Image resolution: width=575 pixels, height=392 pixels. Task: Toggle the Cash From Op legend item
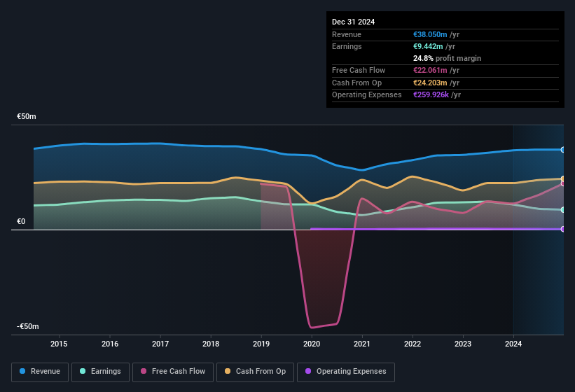click(254, 371)
